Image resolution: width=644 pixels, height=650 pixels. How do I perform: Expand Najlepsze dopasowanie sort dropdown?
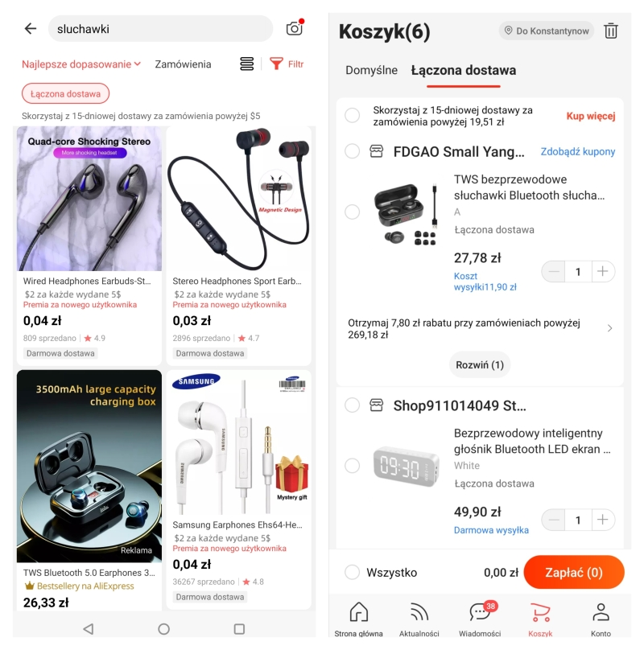coord(81,64)
